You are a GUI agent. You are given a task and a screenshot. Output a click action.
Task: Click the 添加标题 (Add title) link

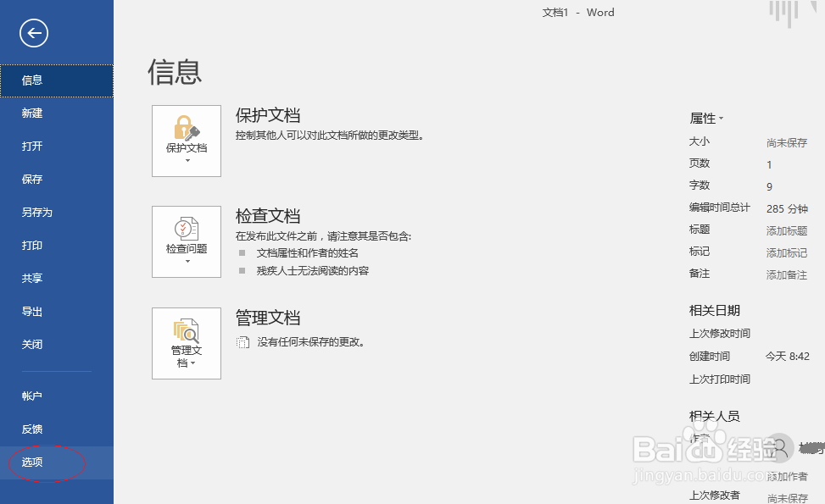pyautogui.click(x=786, y=230)
